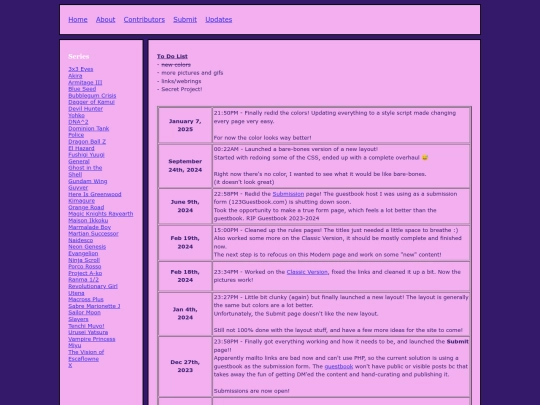The width and height of the screenshot is (540, 405).
Task: Click the 'Secret Project!' to-do item
Action: tap(181, 89)
